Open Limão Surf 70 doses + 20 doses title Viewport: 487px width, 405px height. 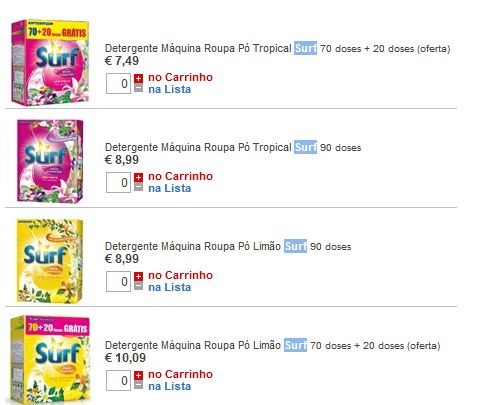click(272, 345)
